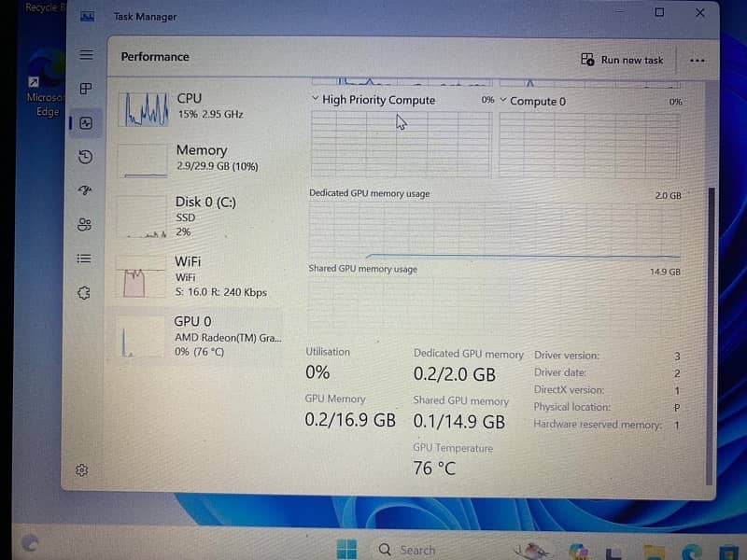Click the 'DirectX version:' label
The width and height of the screenshot is (747, 560).
(569, 389)
